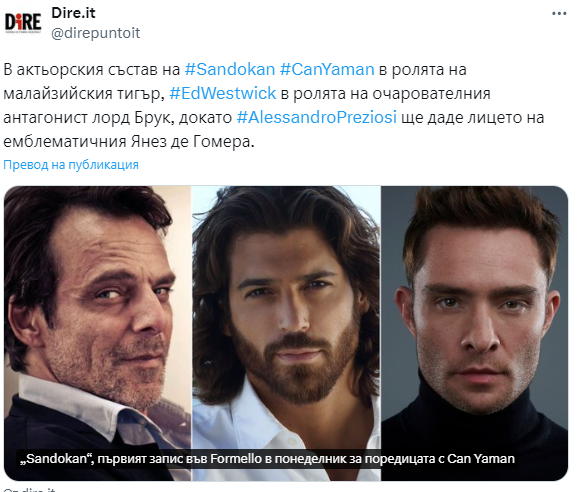Open the #Sandokan hashtag
Screen dimensions: 578x492
(x=230, y=70)
